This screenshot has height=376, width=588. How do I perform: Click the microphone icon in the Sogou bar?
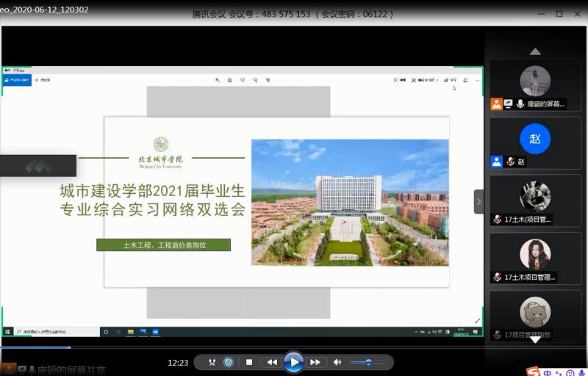point(582,373)
